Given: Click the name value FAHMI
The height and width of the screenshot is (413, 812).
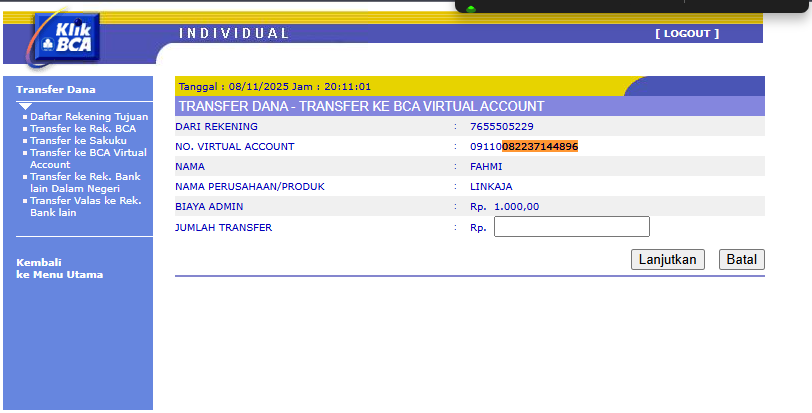Looking at the screenshot, I should click(x=486, y=166).
